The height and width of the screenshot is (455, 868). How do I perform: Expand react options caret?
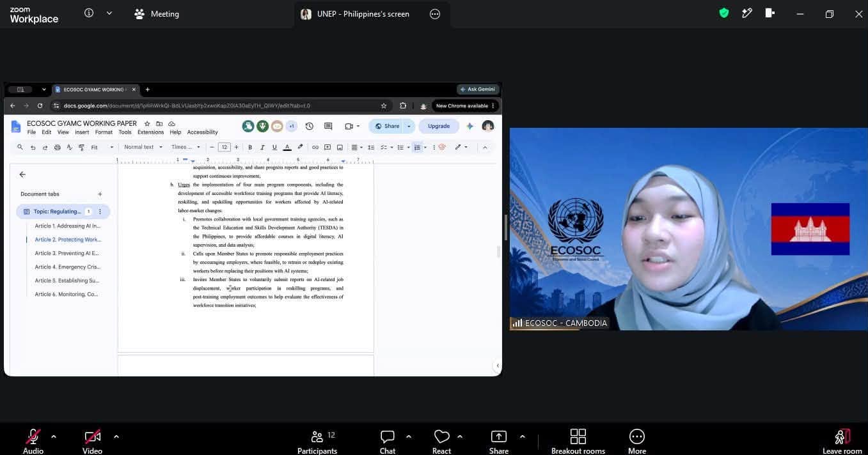[x=460, y=436]
